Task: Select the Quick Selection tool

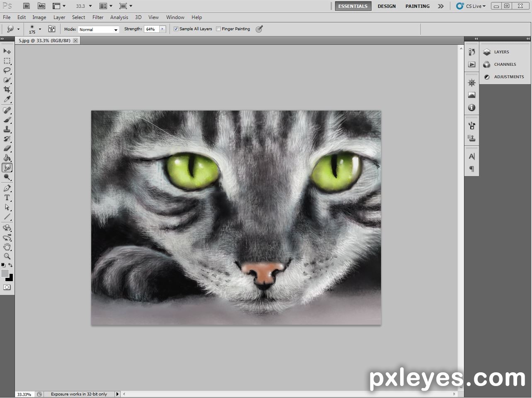Action: 7,80
